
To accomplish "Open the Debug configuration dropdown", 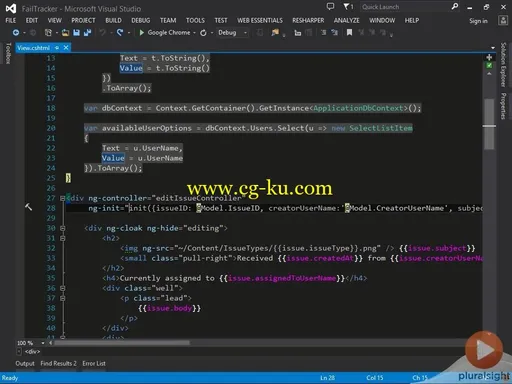I will 246,33.
